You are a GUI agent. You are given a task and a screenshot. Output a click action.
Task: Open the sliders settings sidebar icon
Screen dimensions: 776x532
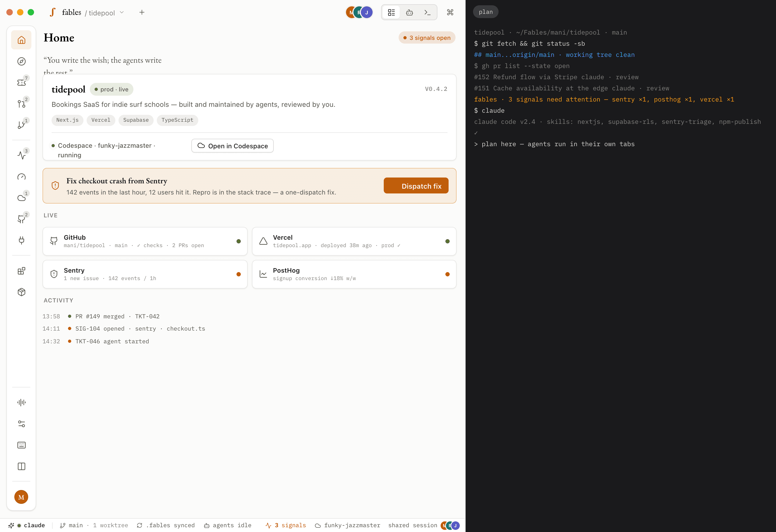21,424
